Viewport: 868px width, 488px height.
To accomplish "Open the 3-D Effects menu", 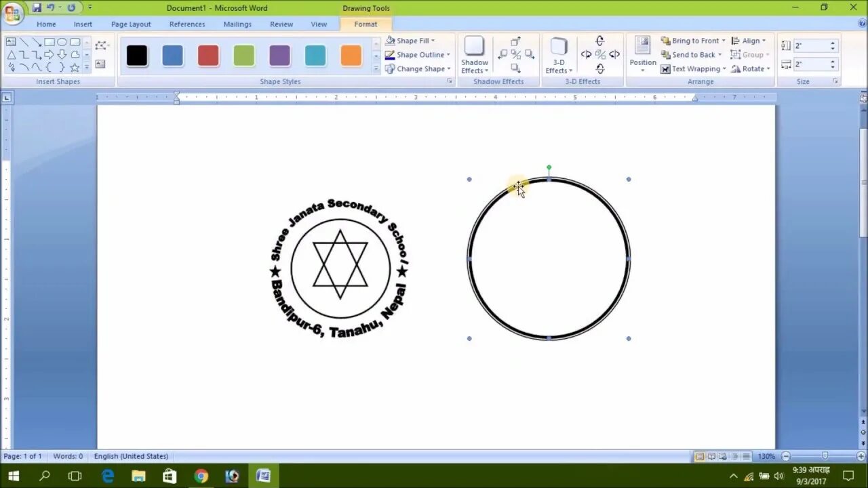I will (x=559, y=56).
